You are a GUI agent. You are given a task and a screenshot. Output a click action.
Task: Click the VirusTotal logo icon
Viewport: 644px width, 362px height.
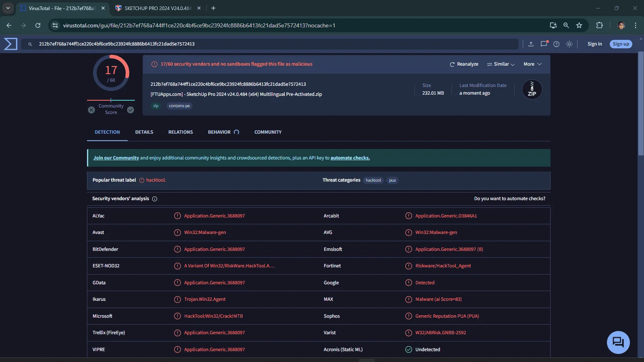pos(10,44)
